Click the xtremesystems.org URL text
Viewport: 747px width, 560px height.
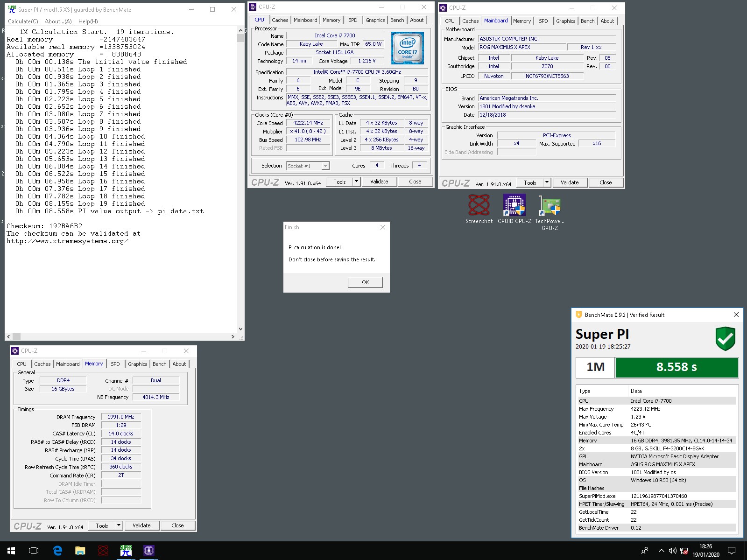point(67,241)
